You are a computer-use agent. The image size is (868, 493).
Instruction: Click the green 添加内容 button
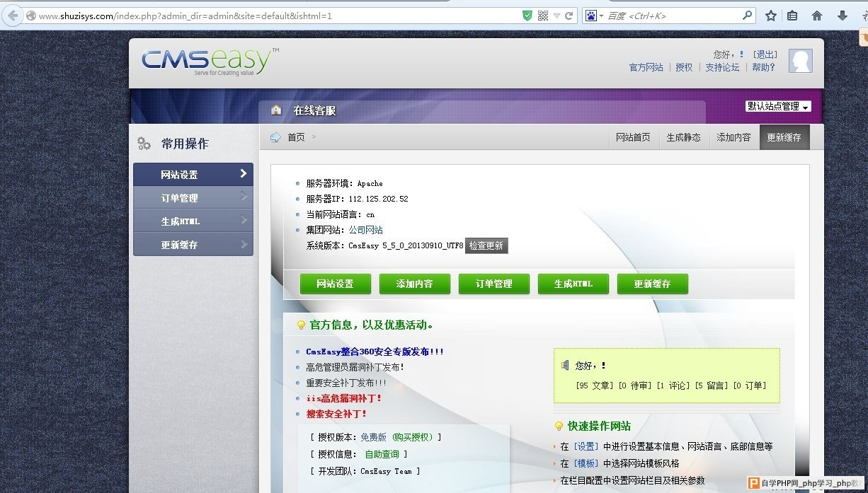(414, 284)
